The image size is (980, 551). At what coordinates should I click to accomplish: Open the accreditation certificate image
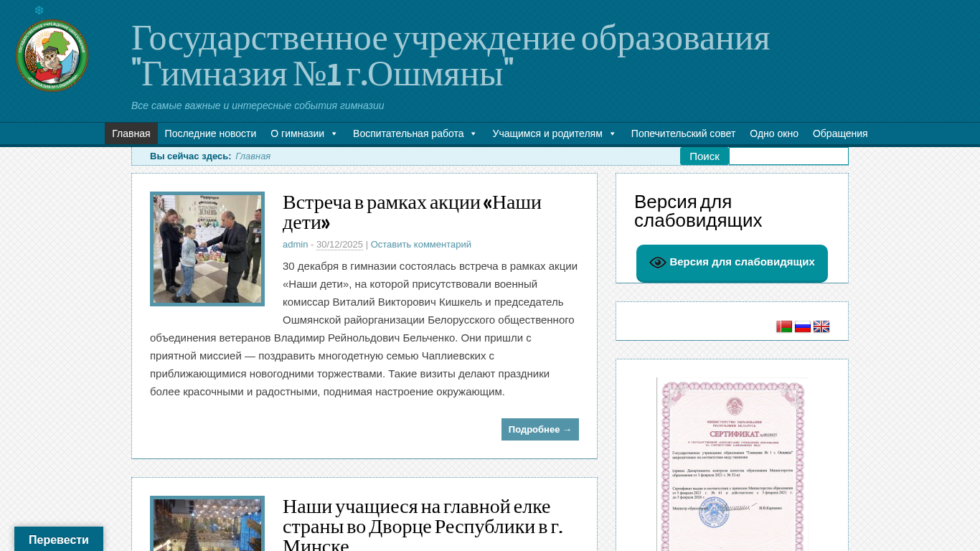coord(732,464)
